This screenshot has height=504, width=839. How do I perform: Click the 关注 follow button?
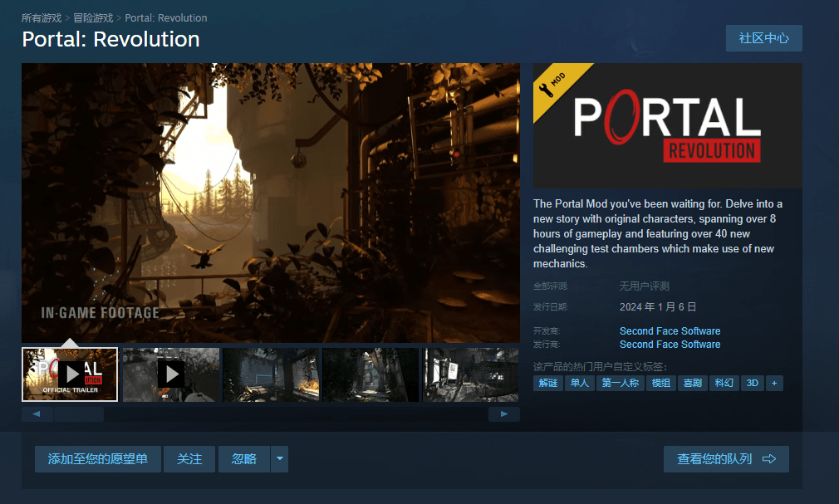tap(189, 459)
